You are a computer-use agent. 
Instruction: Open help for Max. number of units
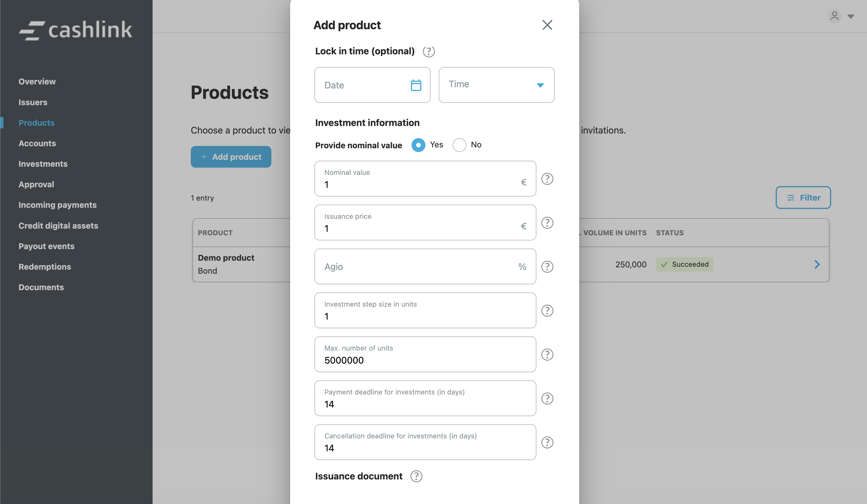(x=547, y=355)
